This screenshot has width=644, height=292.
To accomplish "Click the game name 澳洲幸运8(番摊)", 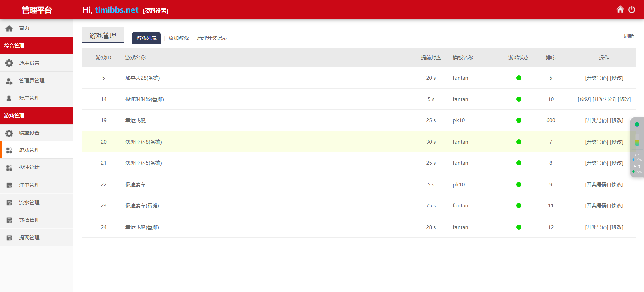I will tap(144, 142).
